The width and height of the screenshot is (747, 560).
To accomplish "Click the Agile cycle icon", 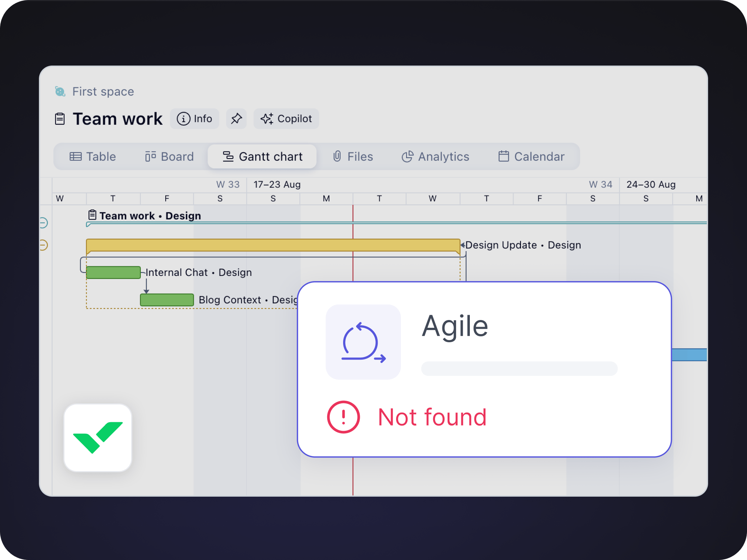I will 363,342.
